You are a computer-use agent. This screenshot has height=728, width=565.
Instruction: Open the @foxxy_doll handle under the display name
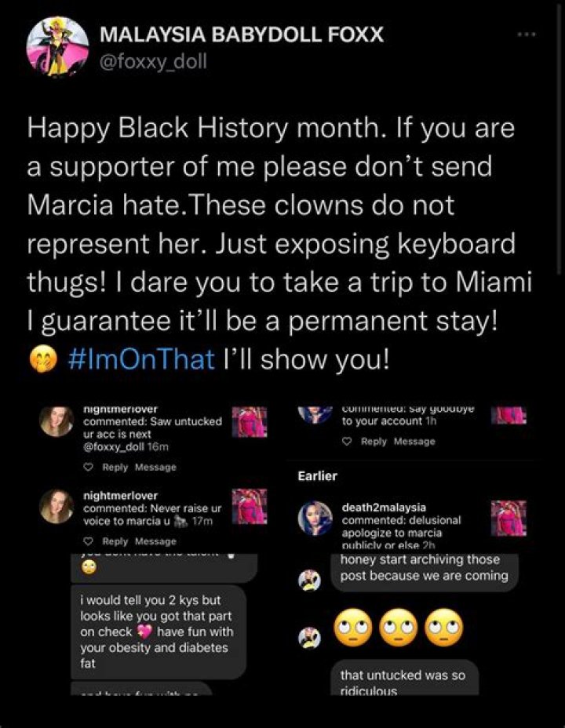(x=152, y=60)
